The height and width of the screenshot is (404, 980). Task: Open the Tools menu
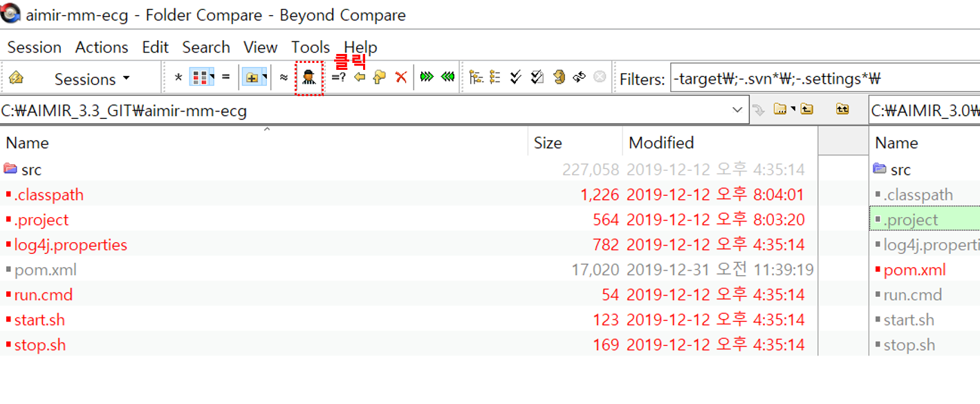[x=311, y=47]
